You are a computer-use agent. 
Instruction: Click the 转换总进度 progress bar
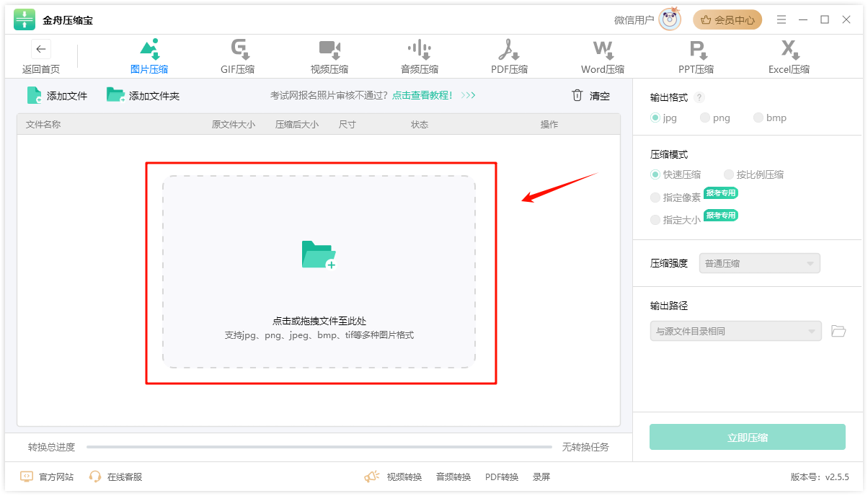tap(319, 447)
